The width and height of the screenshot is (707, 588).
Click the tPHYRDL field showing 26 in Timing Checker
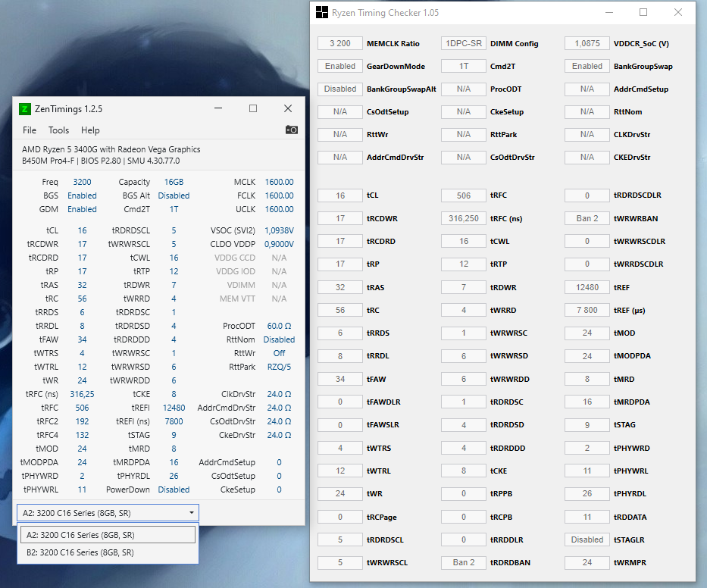click(587, 493)
